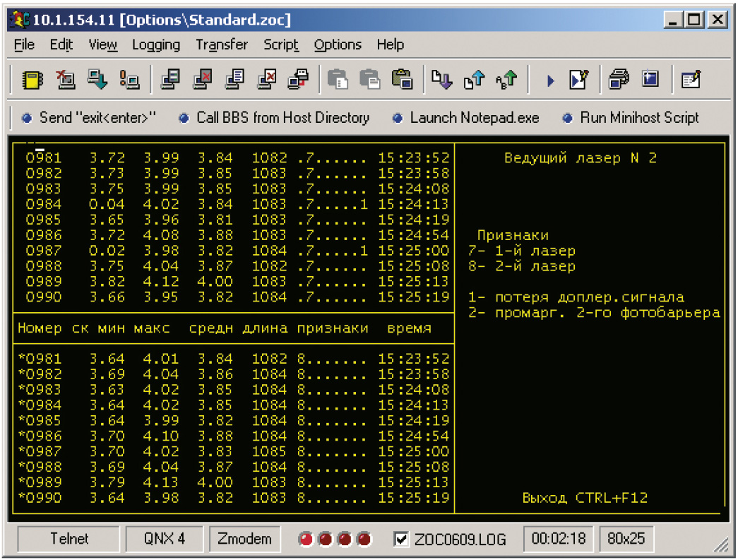This screenshot has height=560, width=738.
Task: Click the second greyed-out clipboard icon
Action: click(369, 80)
